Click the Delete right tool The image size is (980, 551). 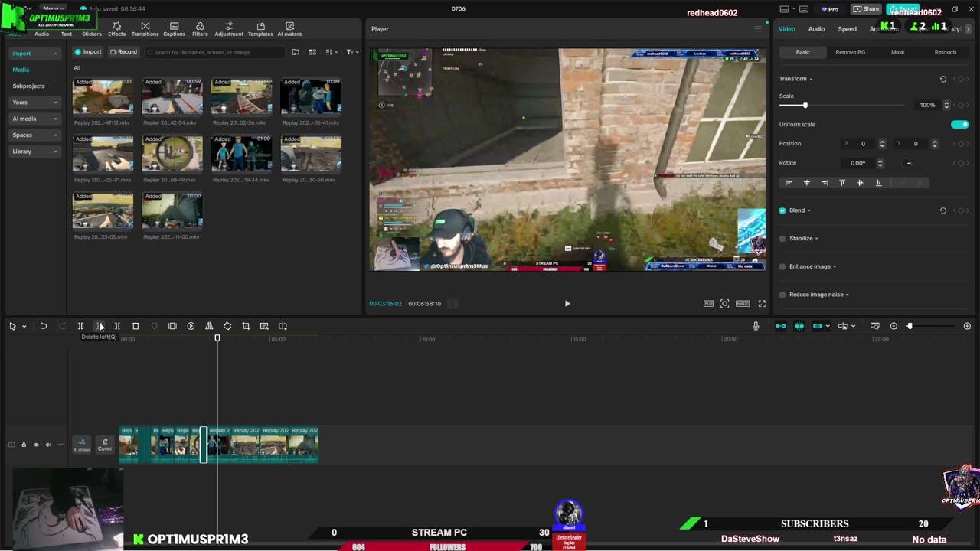[x=117, y=326]
